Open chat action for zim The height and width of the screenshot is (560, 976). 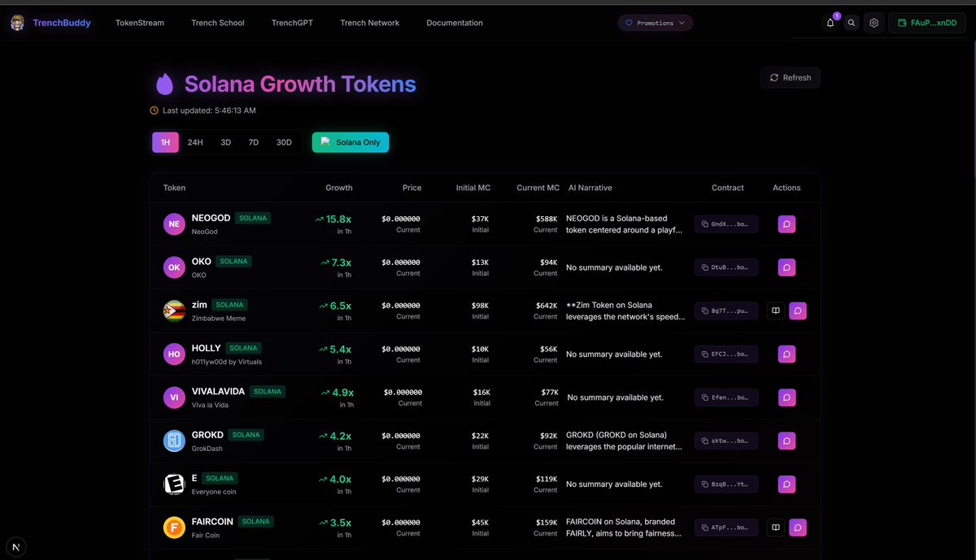point(798,310)
